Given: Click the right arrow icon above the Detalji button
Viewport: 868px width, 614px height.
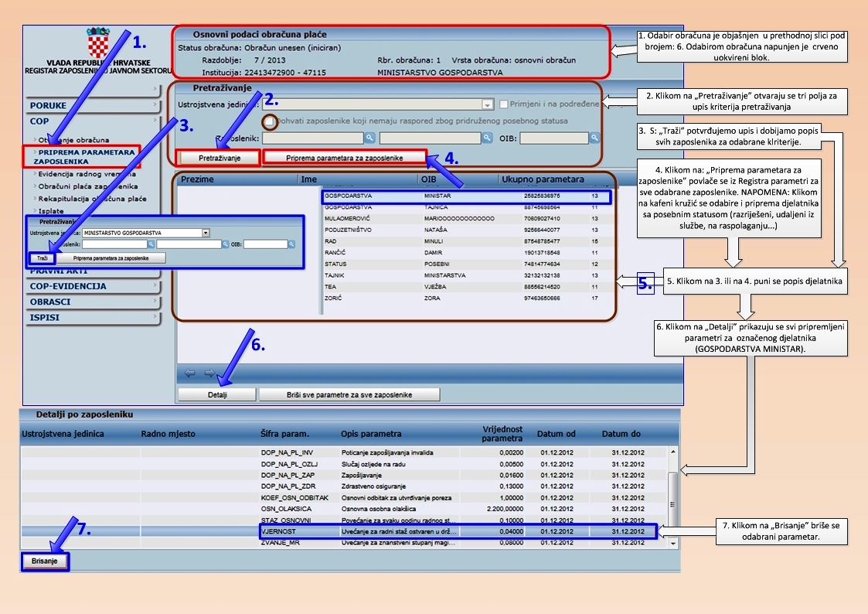Looking at the screenshot, I should [209, 374].
